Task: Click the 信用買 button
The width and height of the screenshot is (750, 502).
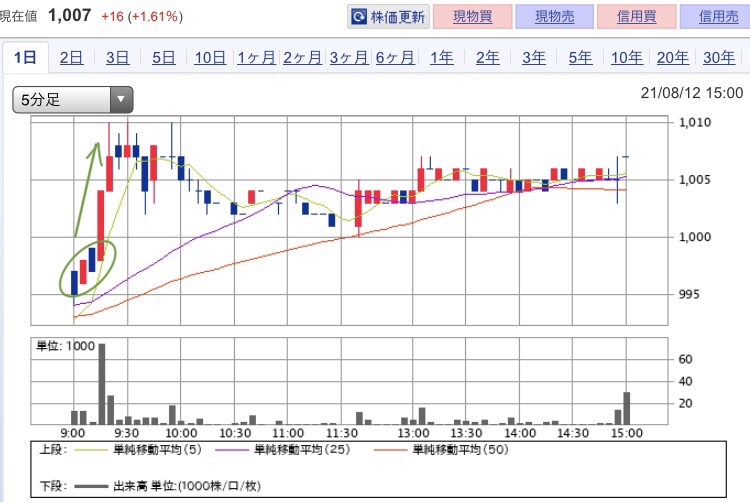Action: (x=637, y=17)
